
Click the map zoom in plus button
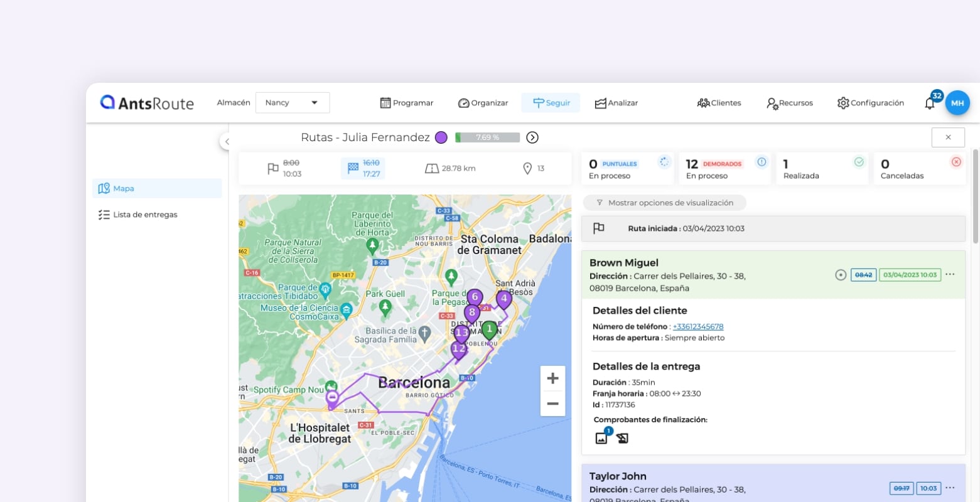point(552,378)
